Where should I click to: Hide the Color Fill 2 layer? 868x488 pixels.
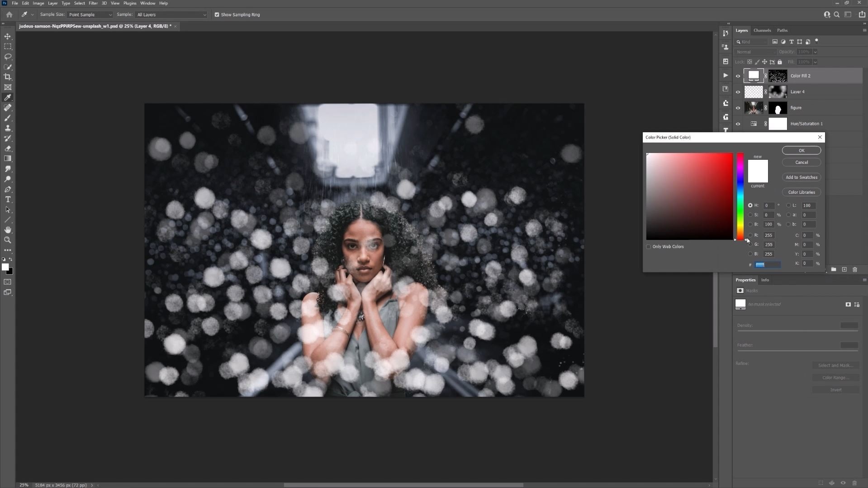[738, 76]
